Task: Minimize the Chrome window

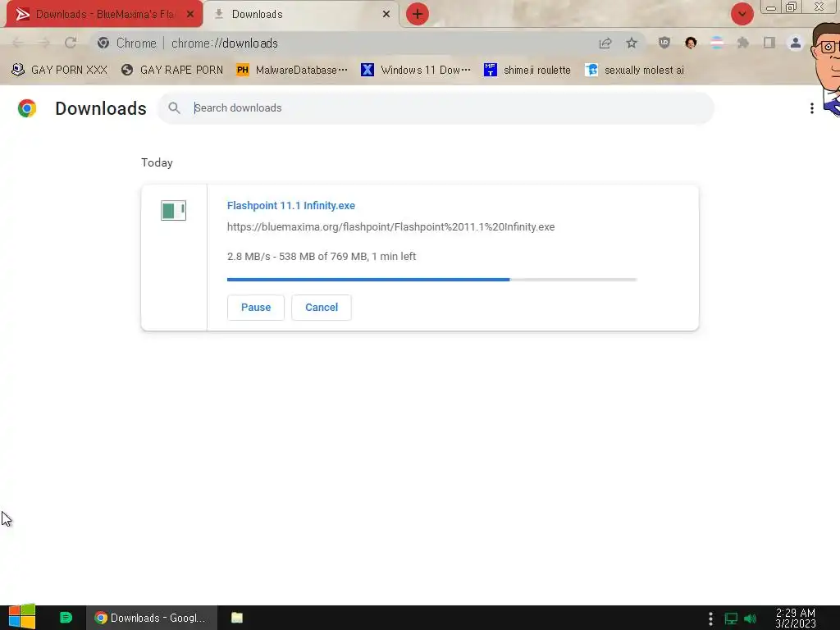Action: [x=771, y=7]
